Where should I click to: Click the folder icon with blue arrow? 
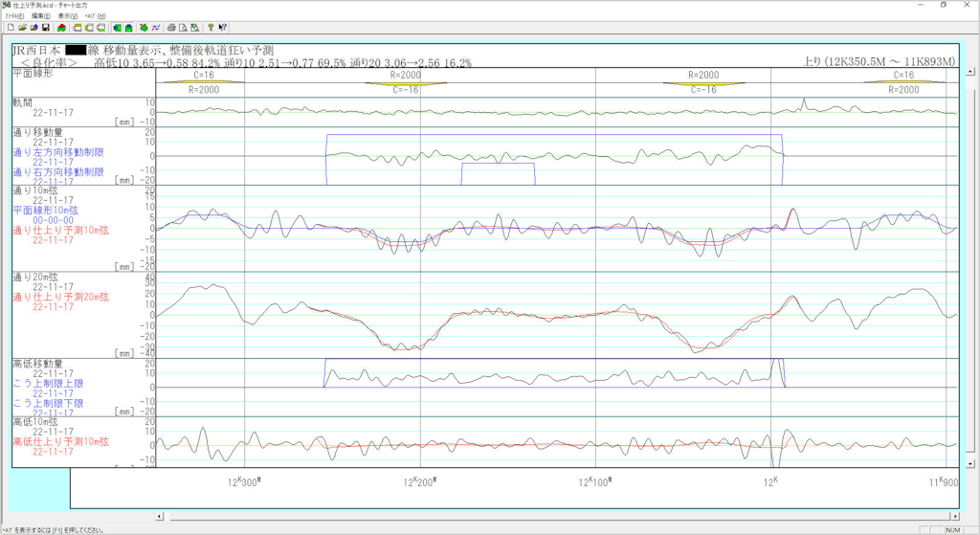[34, 28]
